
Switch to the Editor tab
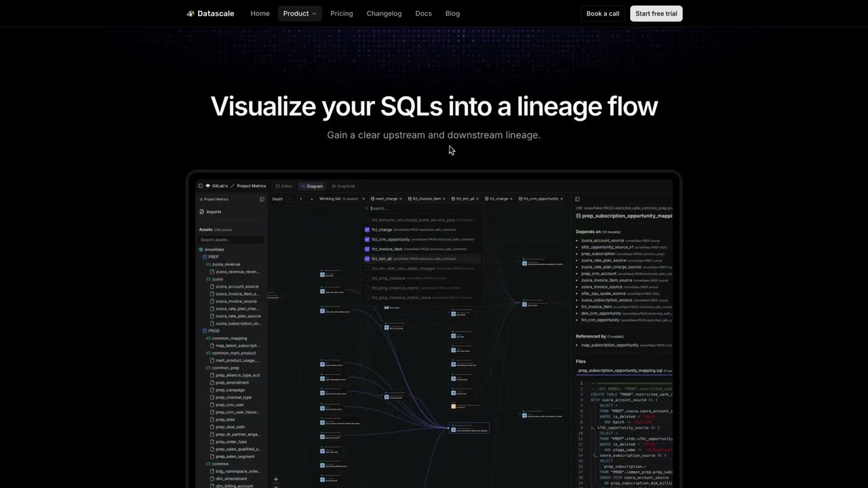(x=284, y=186)
